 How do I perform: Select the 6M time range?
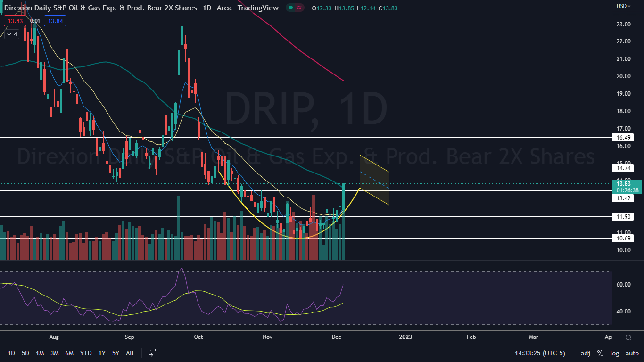pos(69,353)
